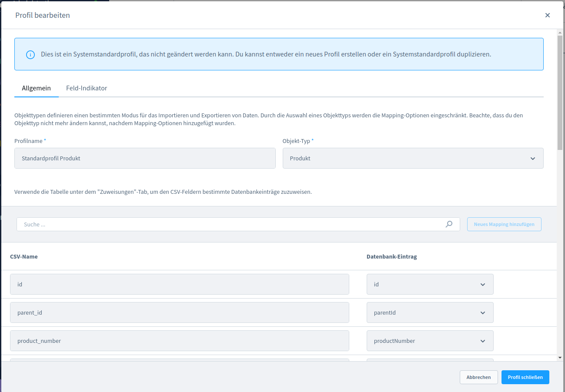The width and height of the screenshot is (565, 392).
Task: Click Neues Mapping hinzufügen button
Action: pyautogui.click(x=504, y=224)
